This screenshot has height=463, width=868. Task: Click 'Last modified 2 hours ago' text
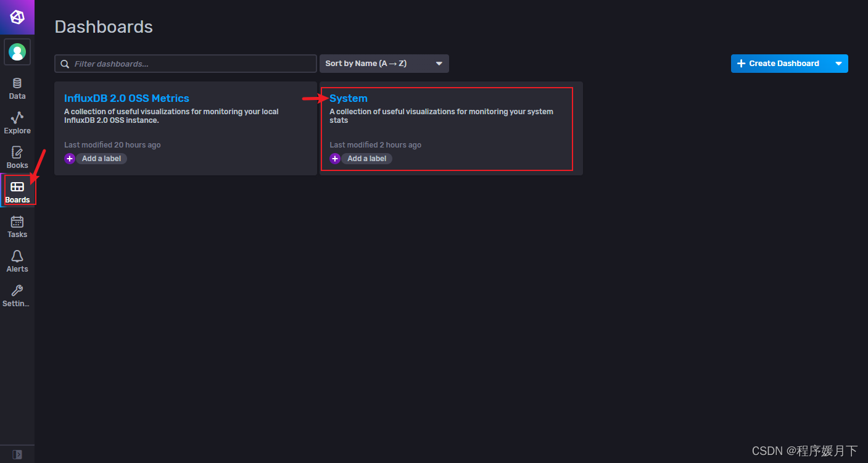click(x=376, y=145)
